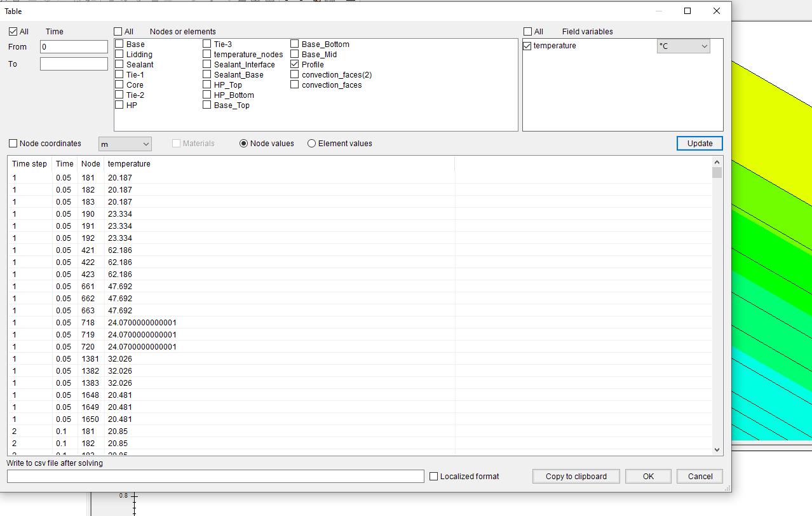Viewport: 812px width, 516px height.
Task: Check the Sealant_Base set
Action: point(207,74)
